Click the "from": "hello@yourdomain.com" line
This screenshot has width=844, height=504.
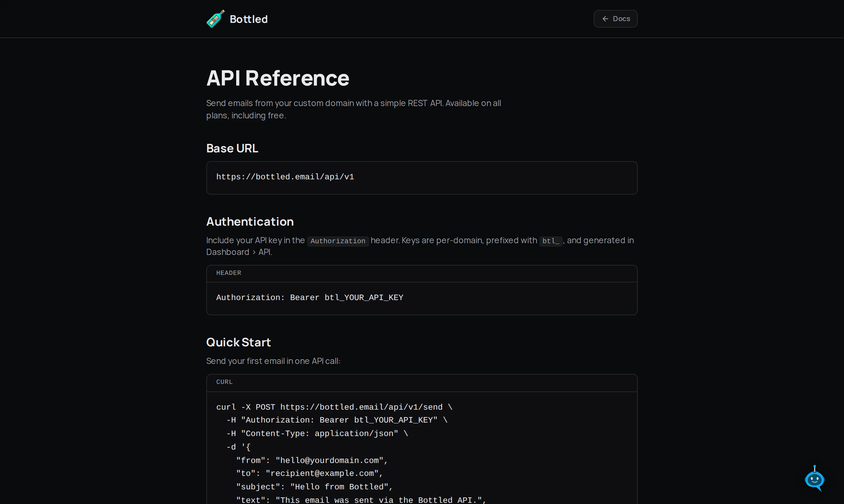pos(312,461)
